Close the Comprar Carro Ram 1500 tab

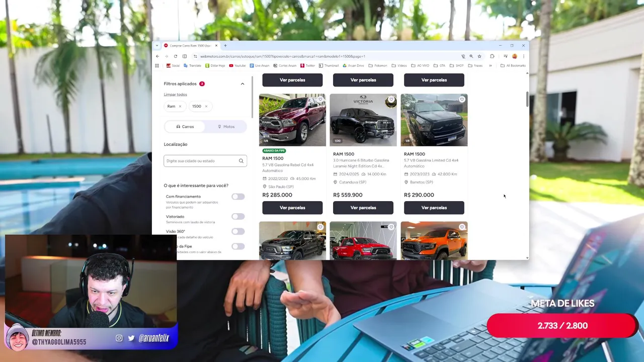216,46
